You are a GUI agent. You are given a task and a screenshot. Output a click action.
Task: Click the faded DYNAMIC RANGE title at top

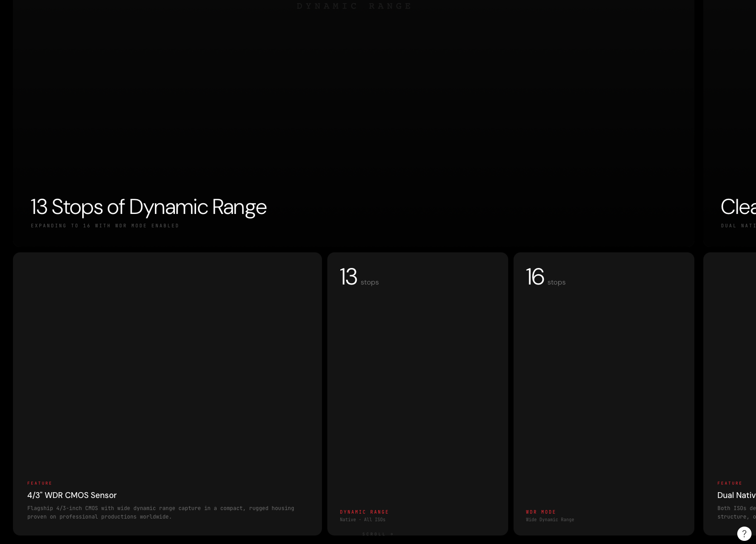click(354, 6)
